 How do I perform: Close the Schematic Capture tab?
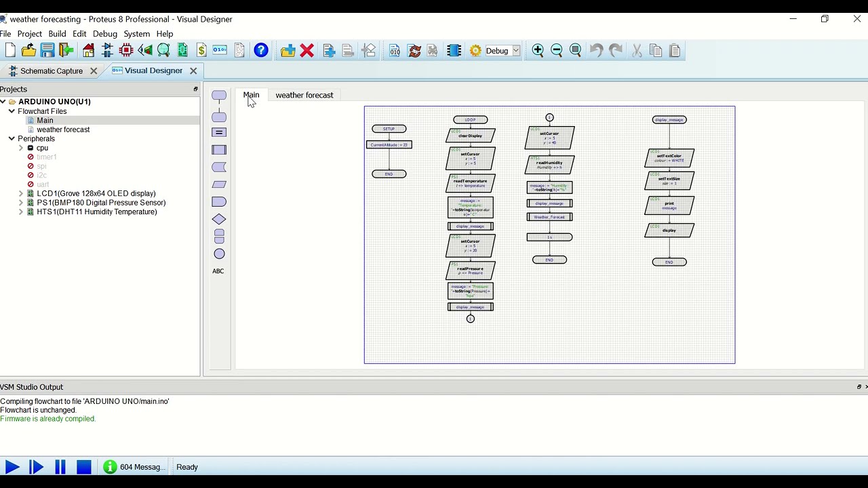[94, 70]
